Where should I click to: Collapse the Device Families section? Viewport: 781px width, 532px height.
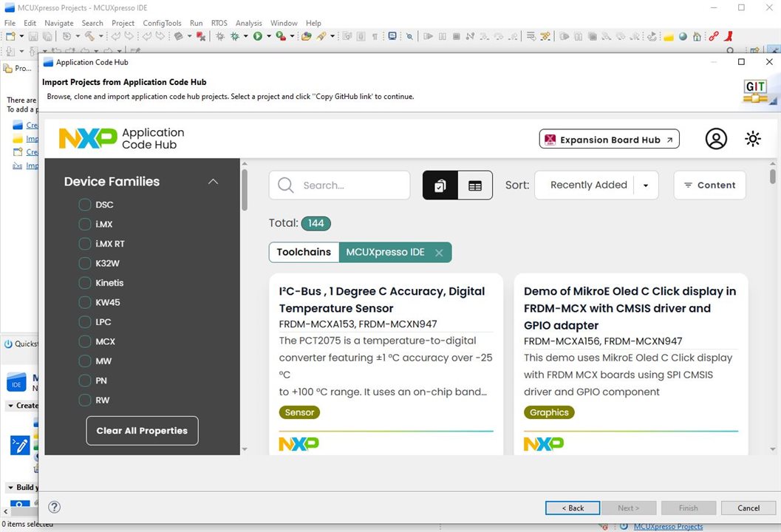click(x=214, y=181)
